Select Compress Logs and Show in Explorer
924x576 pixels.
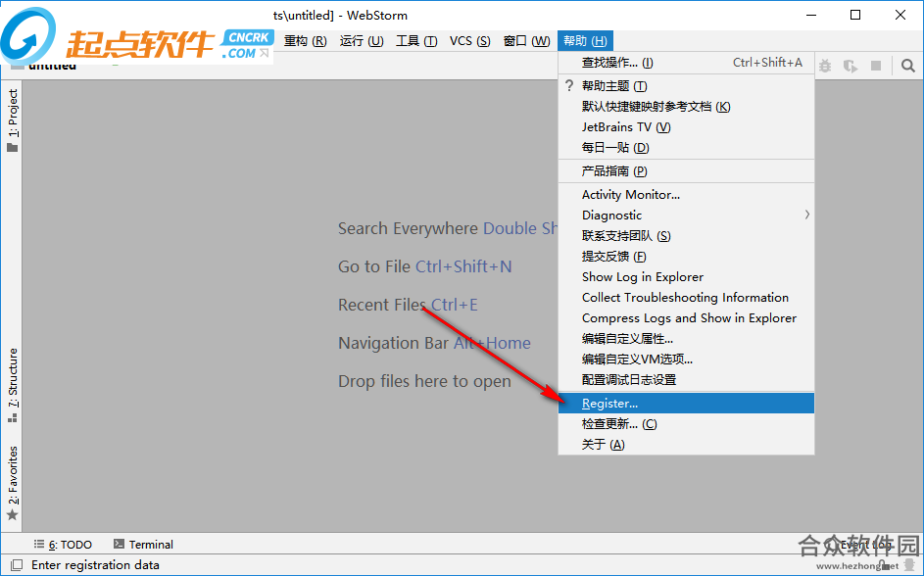point(686,318)
